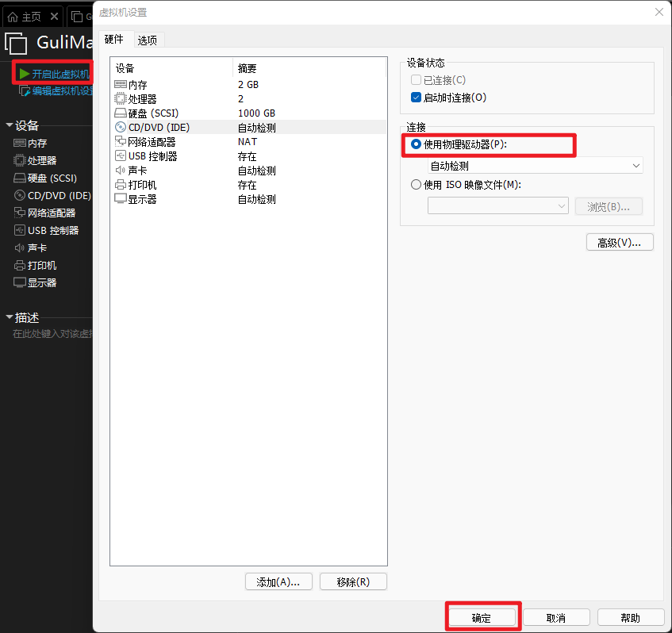Click the 处理器 label in the main window sidebar
Image resolution: width=672 pixels, height=633 pixels.
(x=42, y=161)
